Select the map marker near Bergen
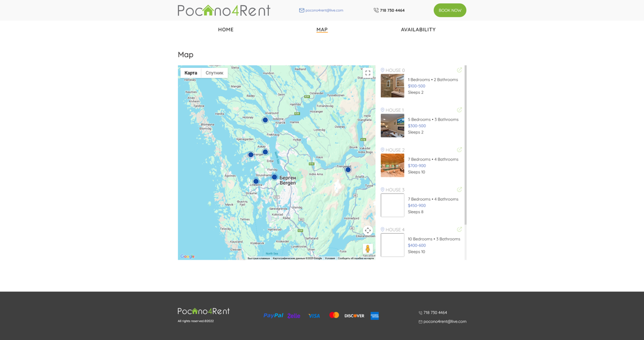The width and height of the screenshot is (644, 340). click(x=275, y=177)
